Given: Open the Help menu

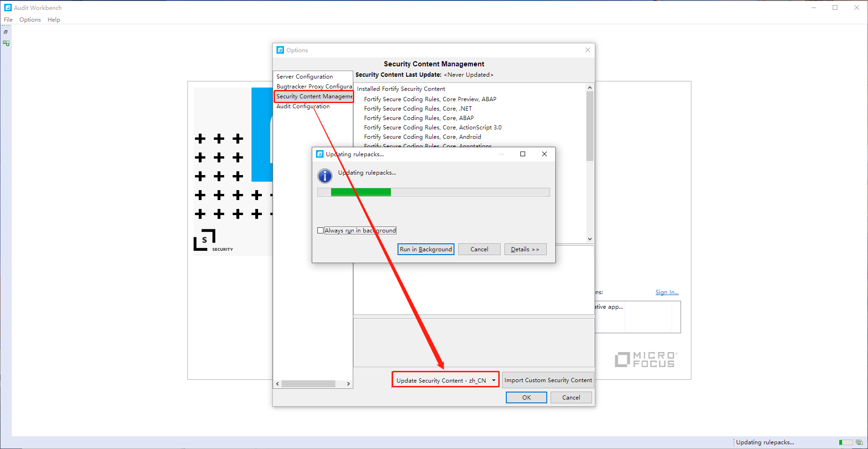Looking at the screenshot, I should [x=54, y=20].
